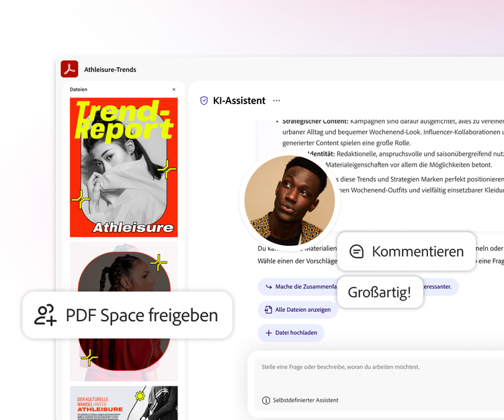Image resolution: width=504 pixels, height=420 pixels.
Task: Click the Großartig! bubble
Action: (x=380, y=292)
